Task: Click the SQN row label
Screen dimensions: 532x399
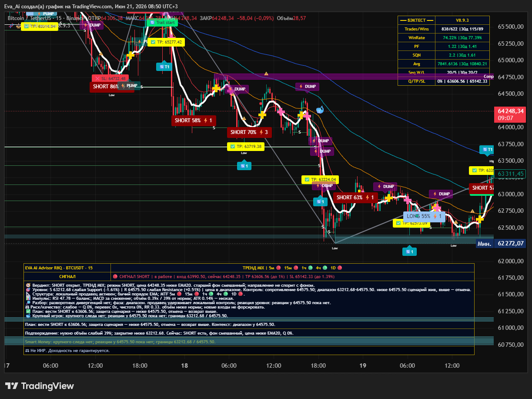Action: pos(416,55)
